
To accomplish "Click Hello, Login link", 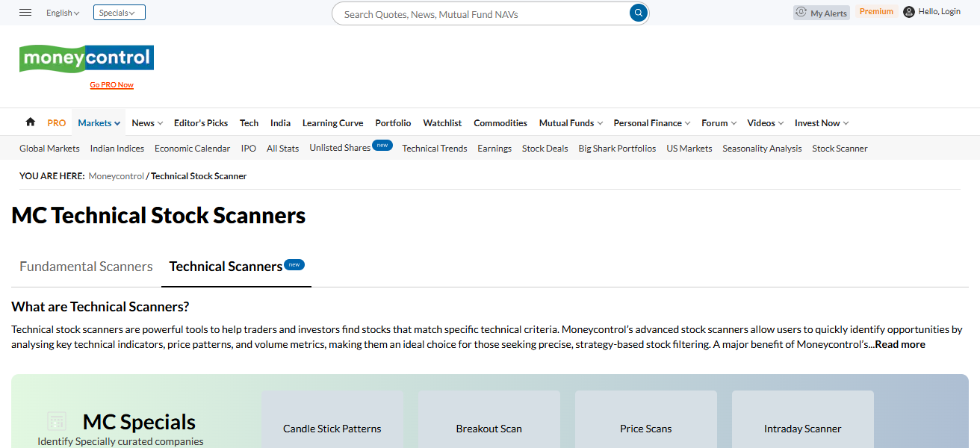I will pyautogui.click(x=939, y=12).
